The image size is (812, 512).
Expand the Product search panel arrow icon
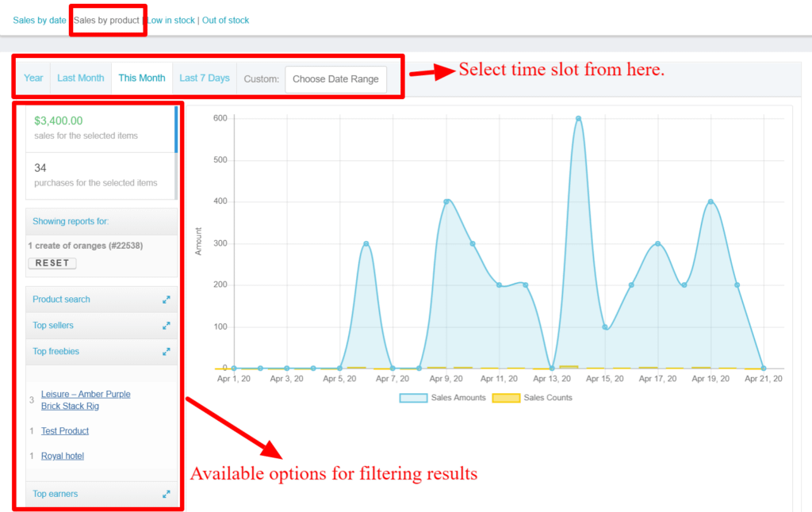167,300
